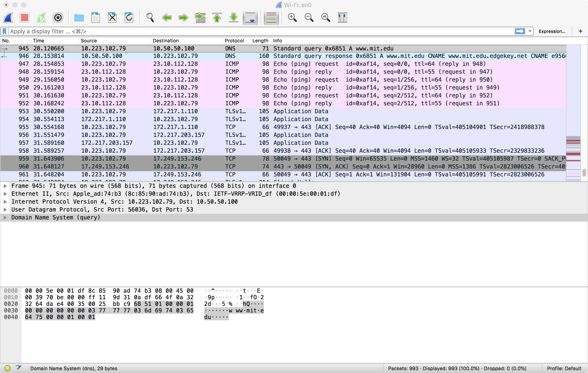
Task: Click the Profile: Default status entry
Action: point(564,368)
